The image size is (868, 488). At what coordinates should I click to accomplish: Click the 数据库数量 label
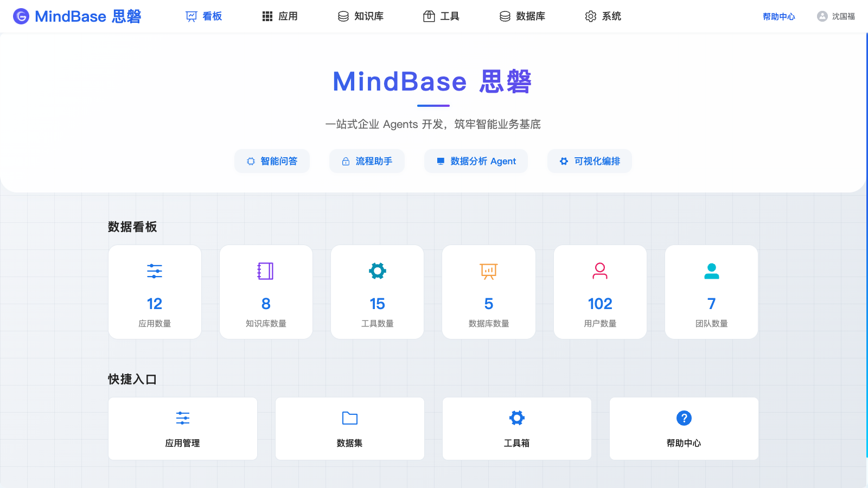click(489, 323)
